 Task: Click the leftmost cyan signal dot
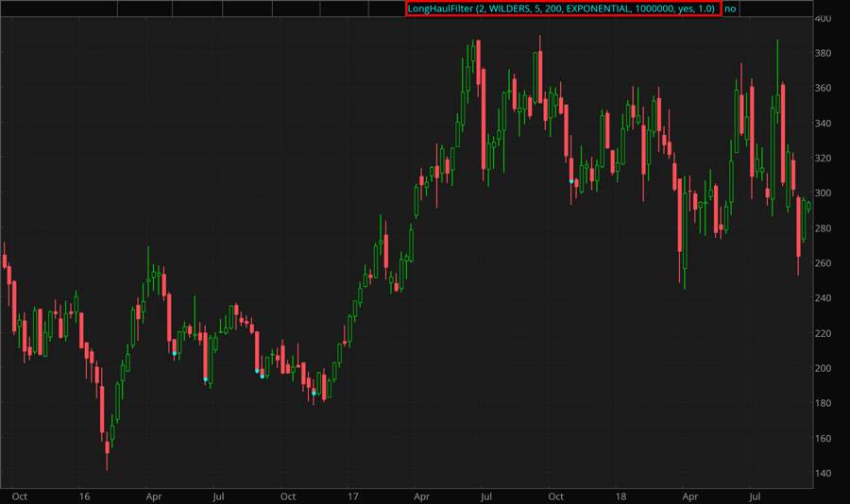tap(175, 353)
